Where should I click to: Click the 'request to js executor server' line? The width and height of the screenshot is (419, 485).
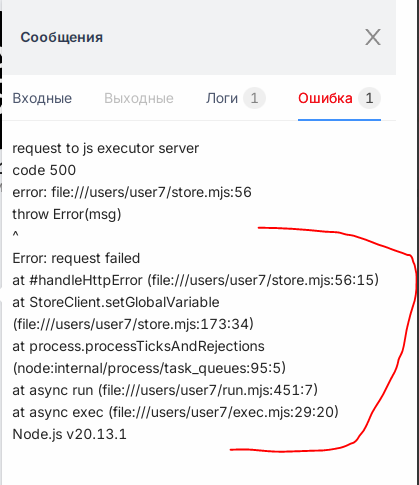(106, 148)
